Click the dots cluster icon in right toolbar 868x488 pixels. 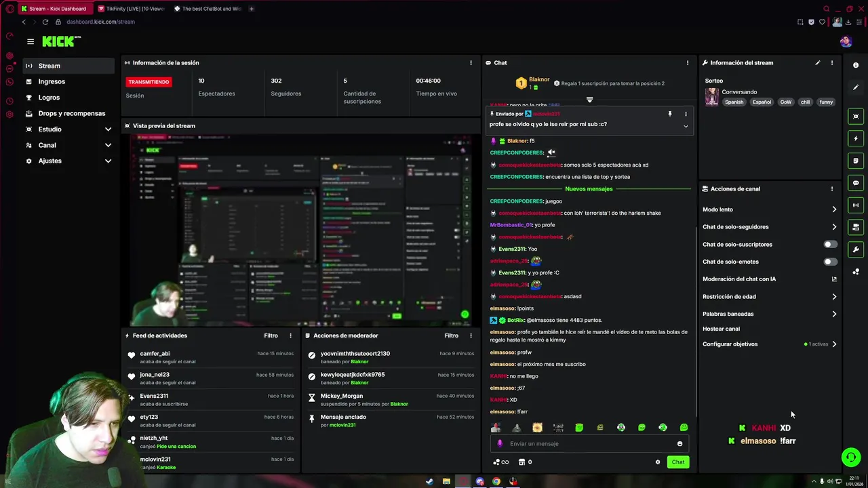tap(856, 272)
